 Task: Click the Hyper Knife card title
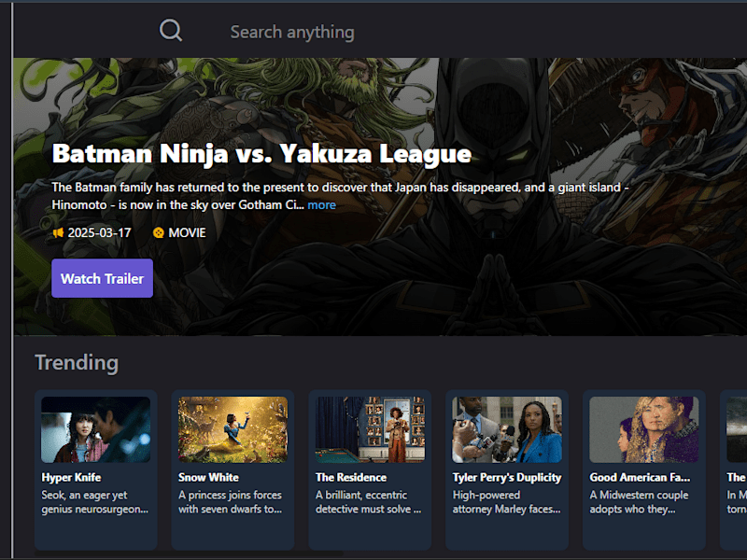click(x=72, y=477)
